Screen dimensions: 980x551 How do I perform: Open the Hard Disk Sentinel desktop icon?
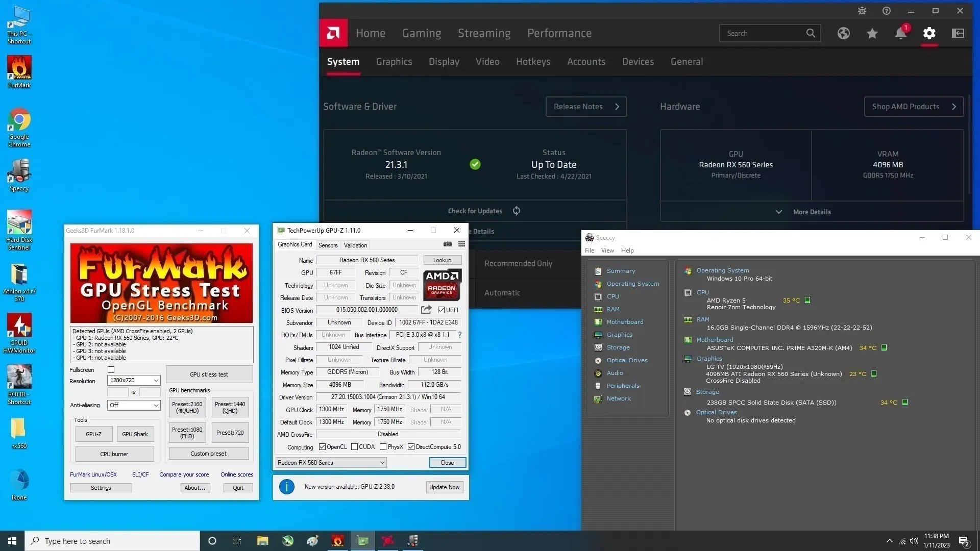(x=19, y=230)
